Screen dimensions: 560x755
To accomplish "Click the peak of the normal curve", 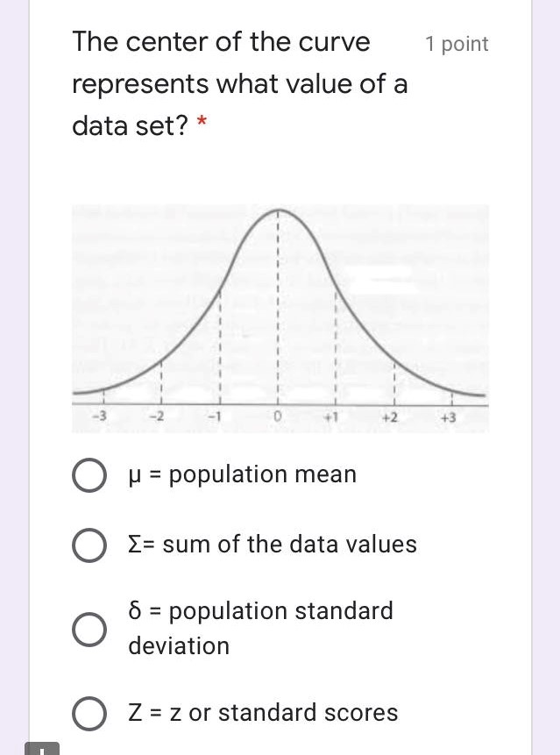I will pos(278,210).
